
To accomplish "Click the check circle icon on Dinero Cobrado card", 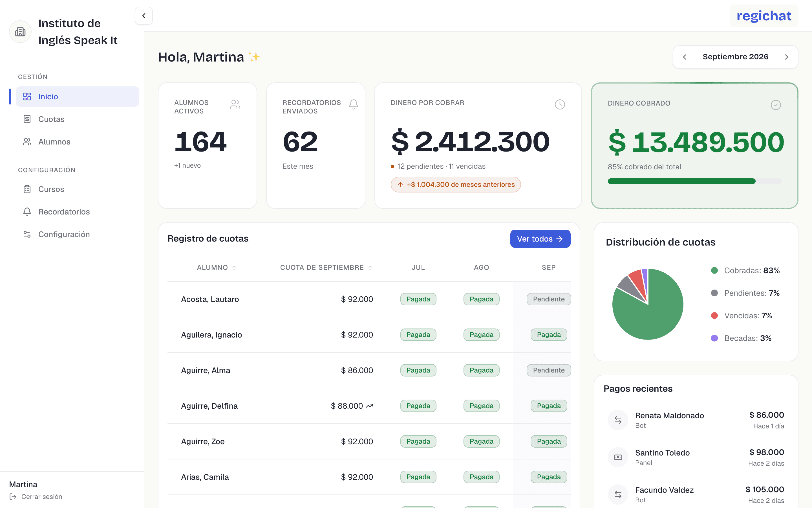I will [x=776, y=105].
